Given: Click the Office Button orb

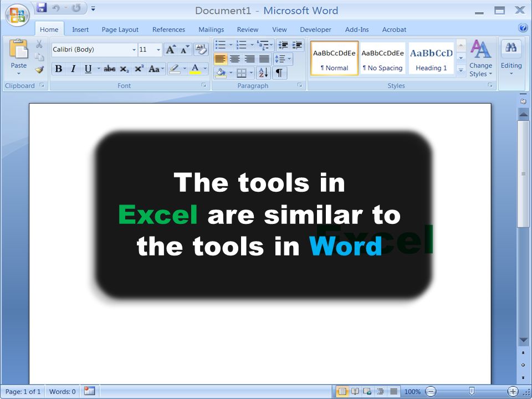Looking at the screenshot, I should tap(17, 14).
